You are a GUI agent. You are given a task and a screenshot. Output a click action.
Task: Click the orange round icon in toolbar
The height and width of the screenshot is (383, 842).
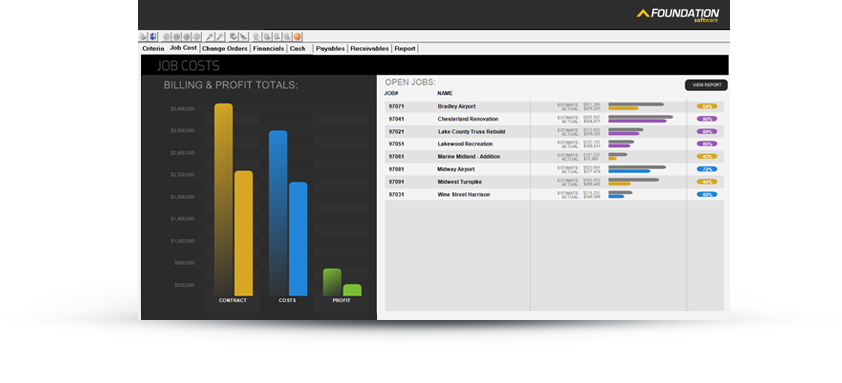point(297,37)
